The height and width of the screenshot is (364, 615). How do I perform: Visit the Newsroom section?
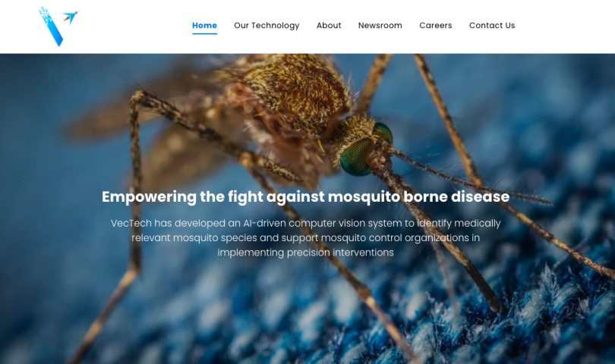pos(380,26)
